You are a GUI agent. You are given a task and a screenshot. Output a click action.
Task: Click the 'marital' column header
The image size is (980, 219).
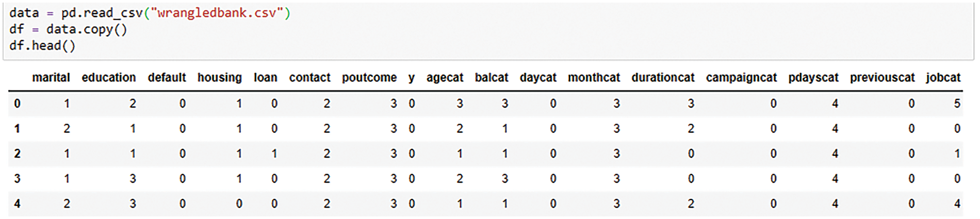51,78
